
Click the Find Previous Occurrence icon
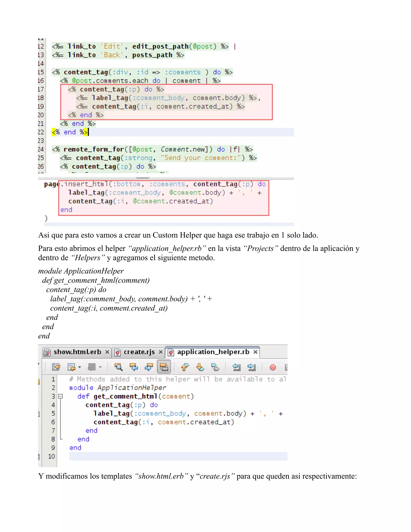tap(134, 367)
